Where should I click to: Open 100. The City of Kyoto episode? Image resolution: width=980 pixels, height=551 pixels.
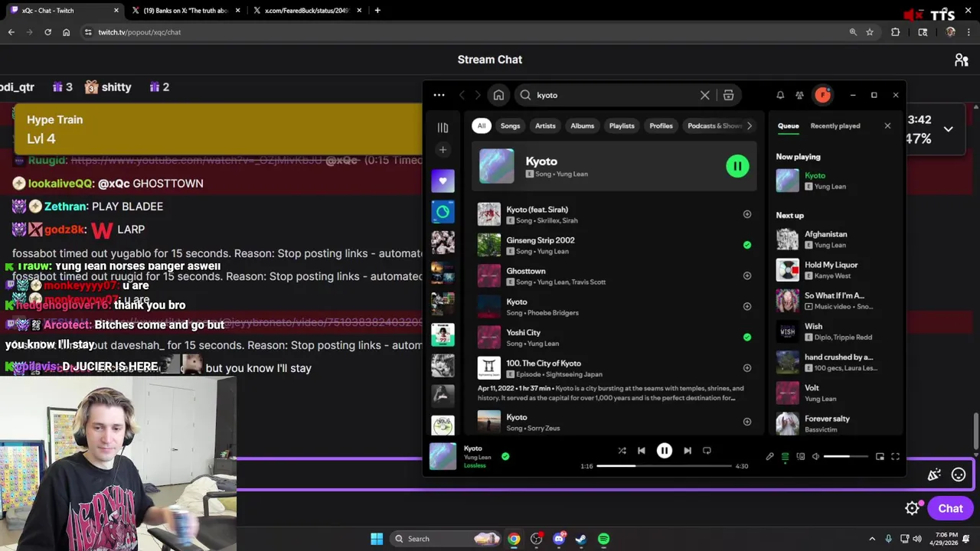[x=543, y=364]
